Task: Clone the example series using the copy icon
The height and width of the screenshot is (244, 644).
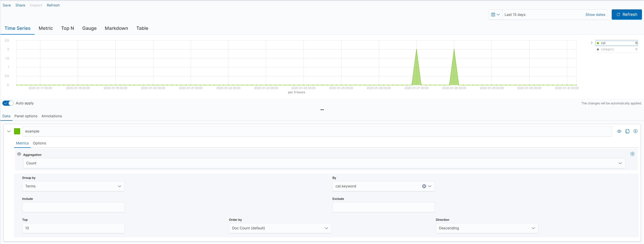Action: 627,131
